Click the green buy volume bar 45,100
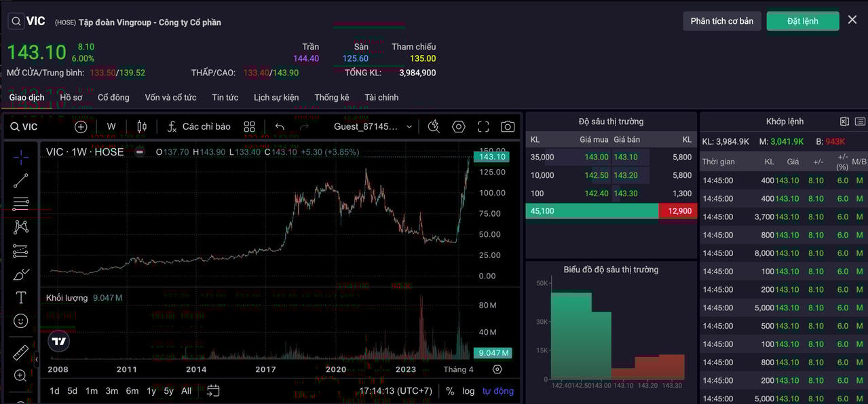The height and width of the screenshot is (404, 868). [591, 211]
